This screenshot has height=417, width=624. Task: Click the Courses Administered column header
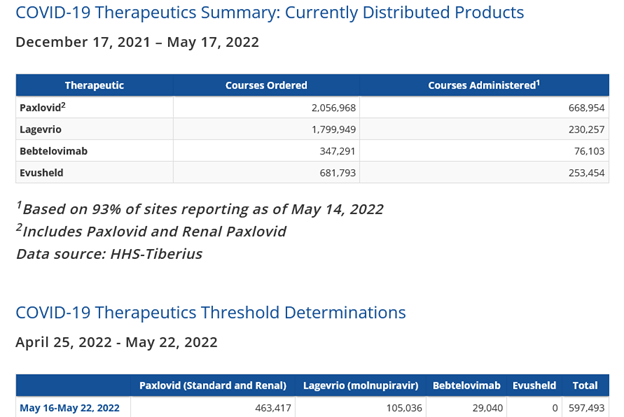(x=484, y=85)
